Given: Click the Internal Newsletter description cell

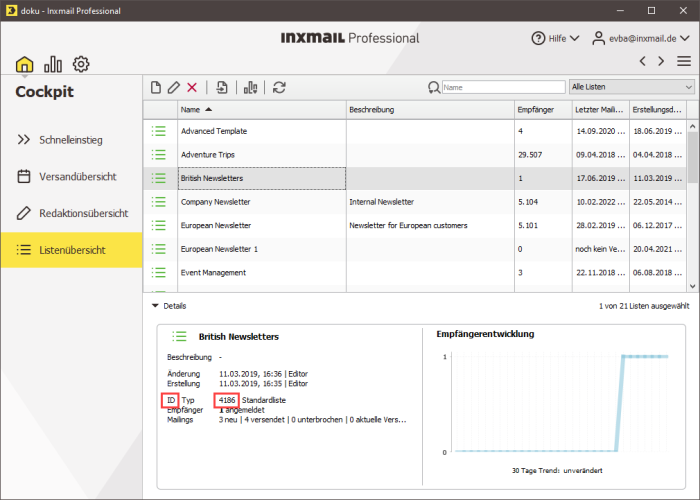Looking at the screenshot, I should (430, 202).
